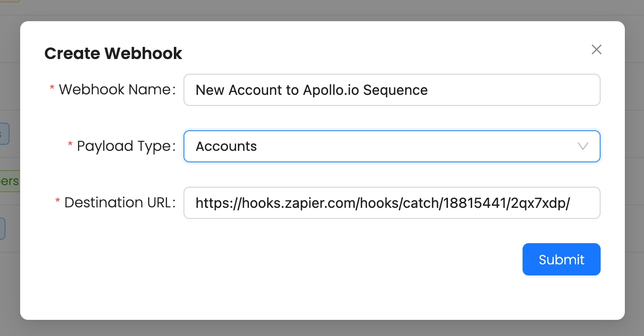
Task: Click the "Destination URL:" label
Action: pyautogui.click(x=120, y=203)
